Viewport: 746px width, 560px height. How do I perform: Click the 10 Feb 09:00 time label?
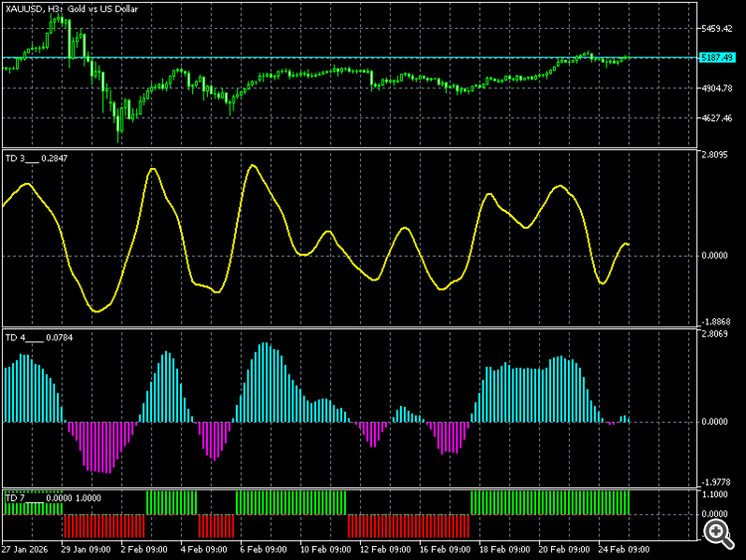click(x=326, y=549)
